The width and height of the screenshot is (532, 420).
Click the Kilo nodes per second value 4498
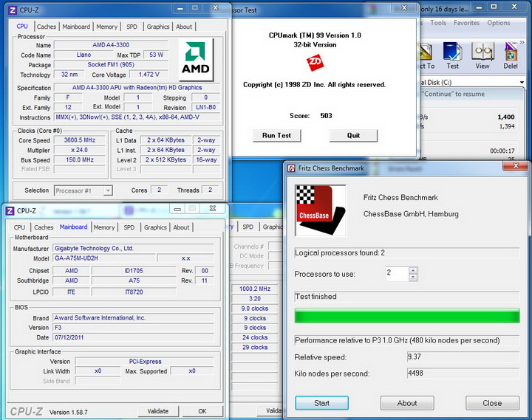[x=463, y=373]
